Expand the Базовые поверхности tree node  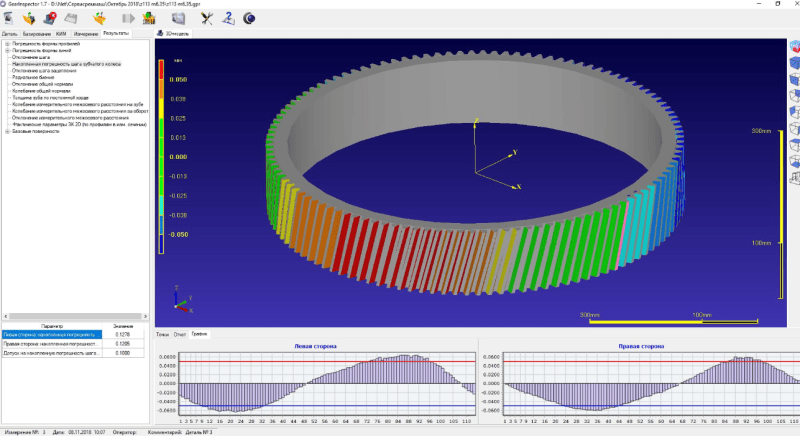[7, 131]
